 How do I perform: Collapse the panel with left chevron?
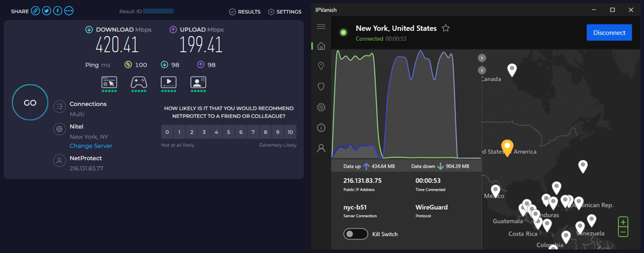point(482,70)
